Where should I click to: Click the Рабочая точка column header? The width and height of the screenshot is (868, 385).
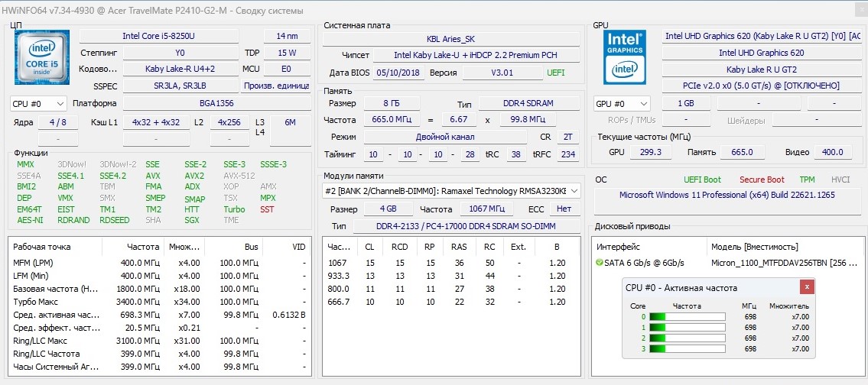click(42, 247)
